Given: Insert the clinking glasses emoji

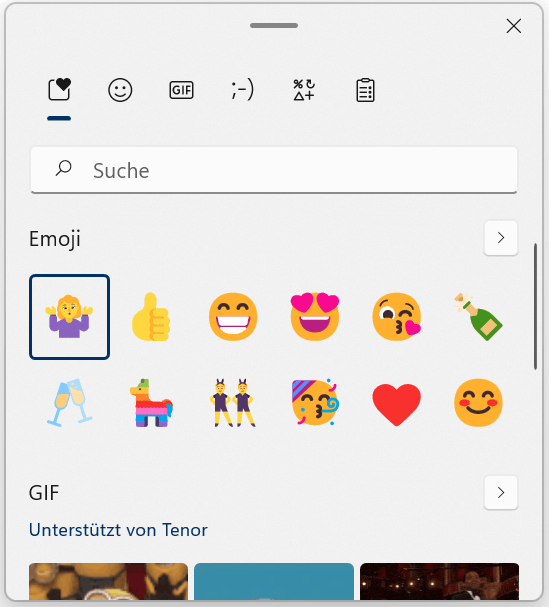Looking at the screenshot, I should [69, 403].
